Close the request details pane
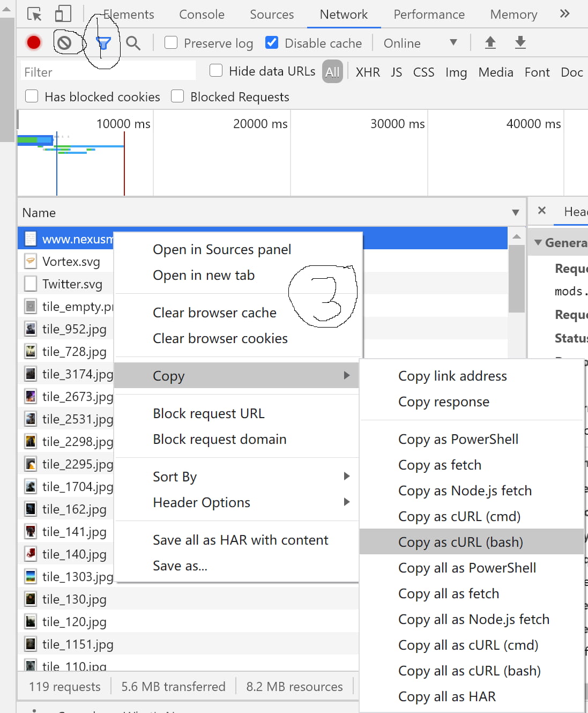Viewport: 588px width, 713px height. coord(542,211)
